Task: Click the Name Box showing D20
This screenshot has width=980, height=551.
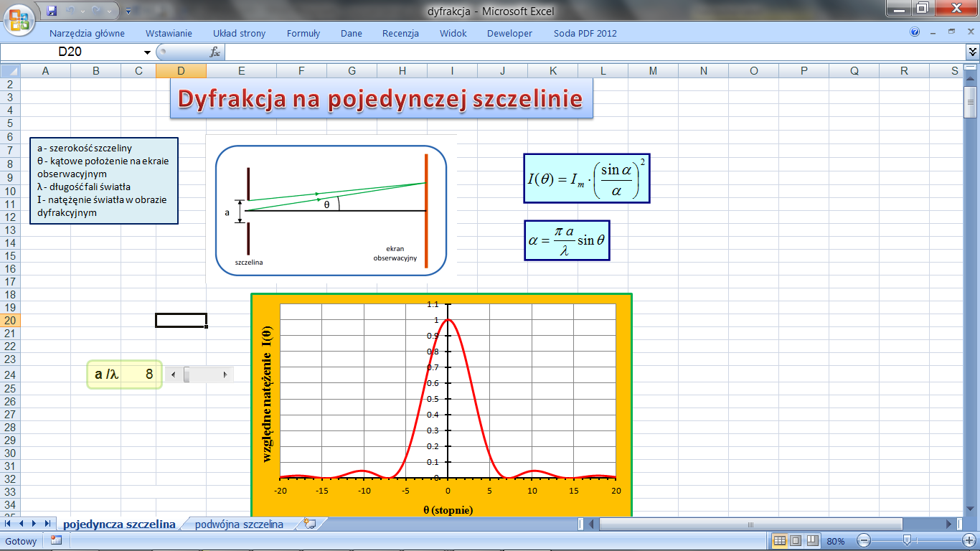Action: pos(72,52)
